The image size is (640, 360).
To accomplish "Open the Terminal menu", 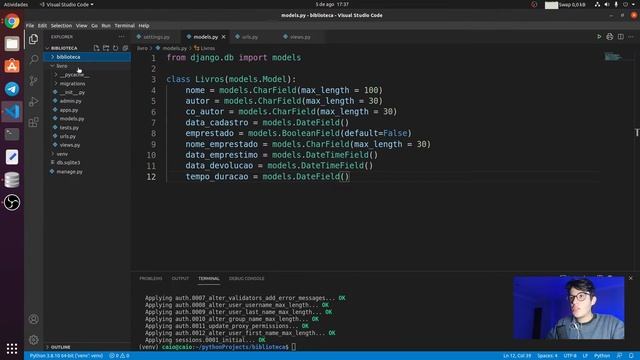I will tap(124, 26).
